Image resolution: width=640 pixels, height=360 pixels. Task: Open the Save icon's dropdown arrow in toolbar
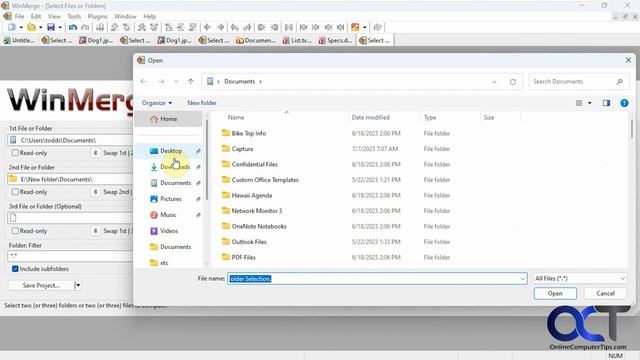[x=60, y=27]
